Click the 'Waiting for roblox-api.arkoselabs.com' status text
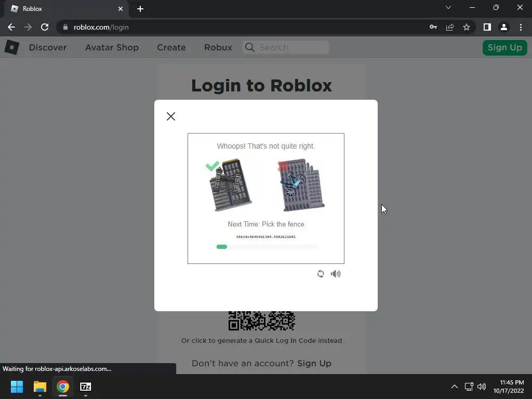 (x=57, y=369)
